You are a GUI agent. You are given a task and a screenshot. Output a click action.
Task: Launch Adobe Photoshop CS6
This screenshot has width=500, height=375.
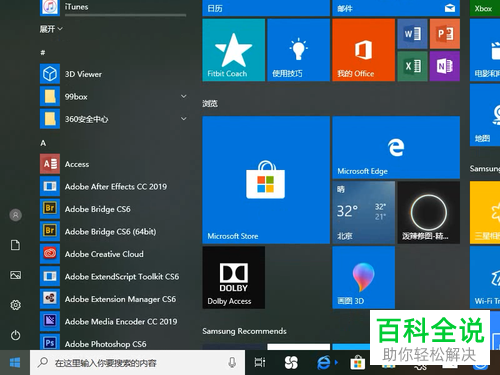pos(113,343)
